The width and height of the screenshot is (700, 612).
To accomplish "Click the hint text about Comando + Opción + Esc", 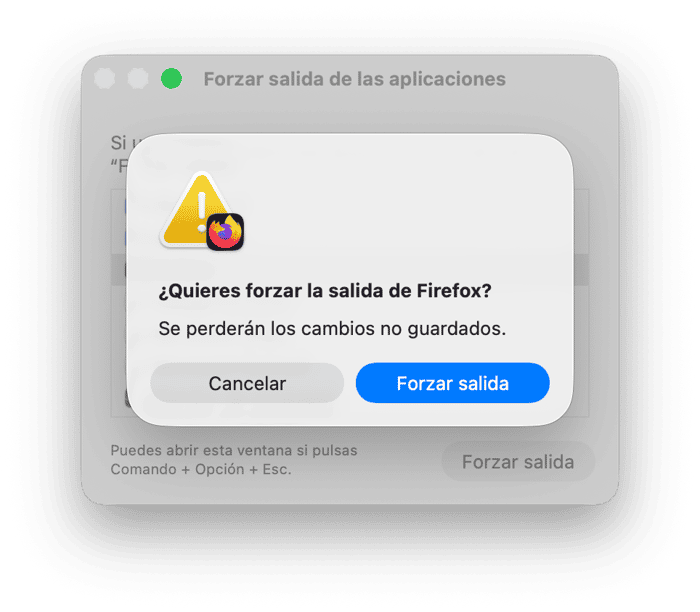I will (x=233, y=460).
